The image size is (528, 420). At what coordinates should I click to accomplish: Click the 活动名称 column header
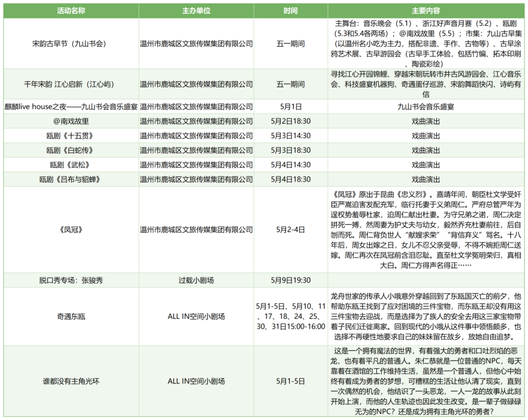[71, 11]
